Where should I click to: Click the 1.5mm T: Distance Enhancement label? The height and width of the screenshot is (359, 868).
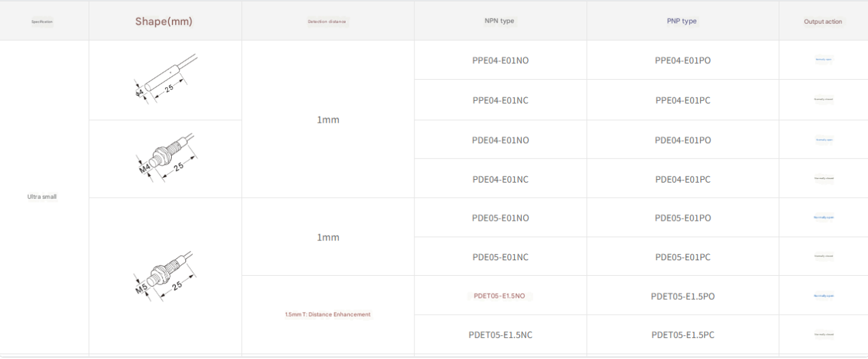pyautogui.click(x=328, y=315)
